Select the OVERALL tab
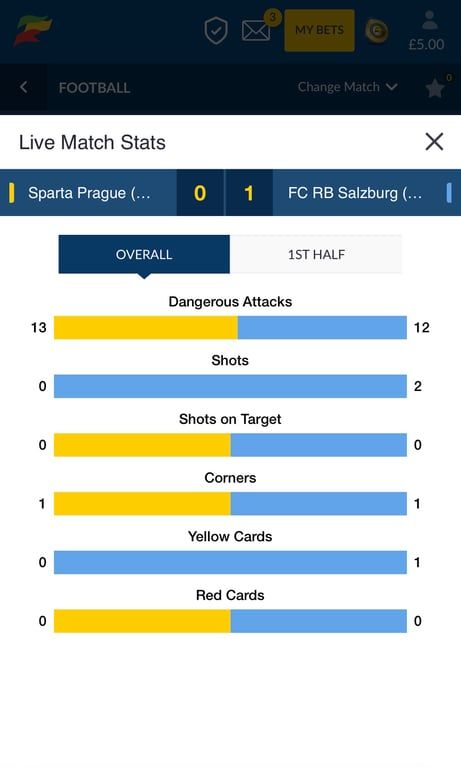Screen dimensions: 461x768 pos(144,254)
